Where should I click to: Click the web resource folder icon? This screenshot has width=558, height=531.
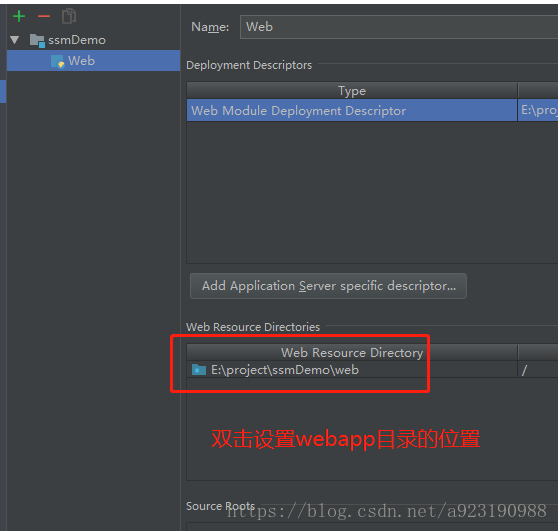199,370
